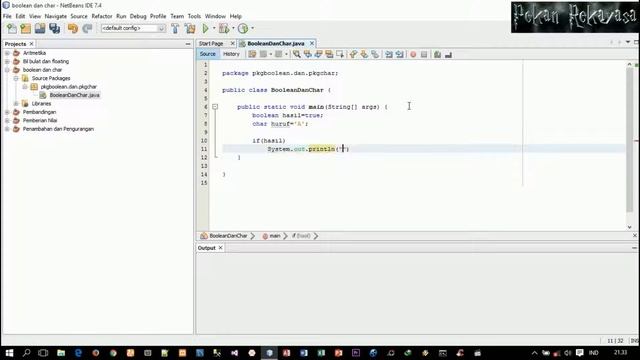Expand the Pemberian Nilai project node
Image resolution: width=640 pixels, height=360 pixels.
pyautogui.click(x=7, y=120)
